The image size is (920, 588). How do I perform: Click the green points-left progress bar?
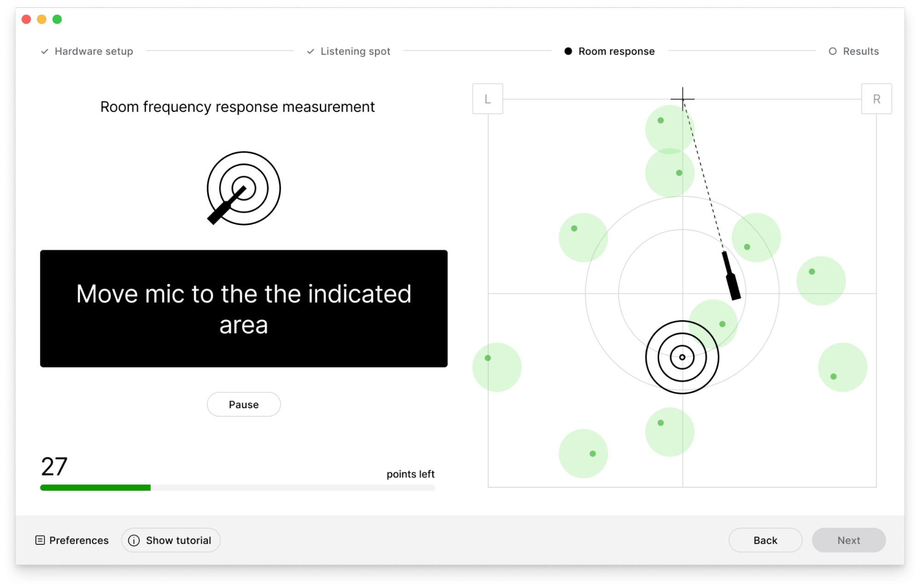coord(95,488)
